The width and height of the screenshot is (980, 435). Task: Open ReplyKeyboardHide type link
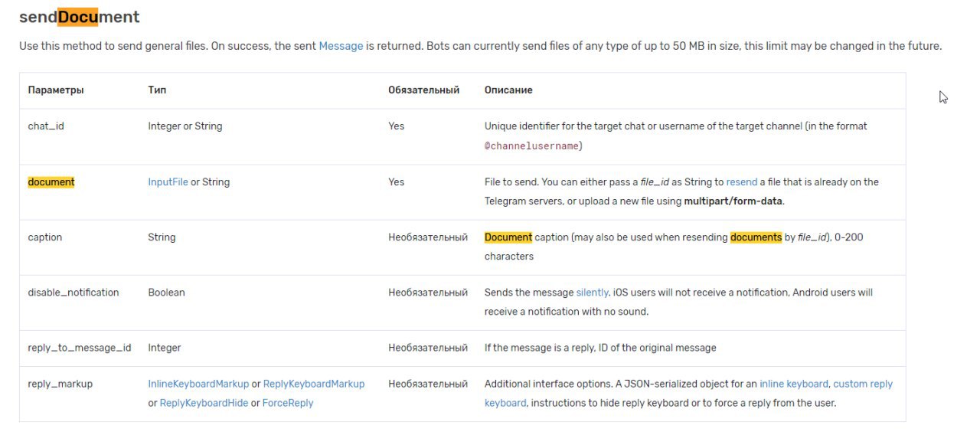[204, 403]
